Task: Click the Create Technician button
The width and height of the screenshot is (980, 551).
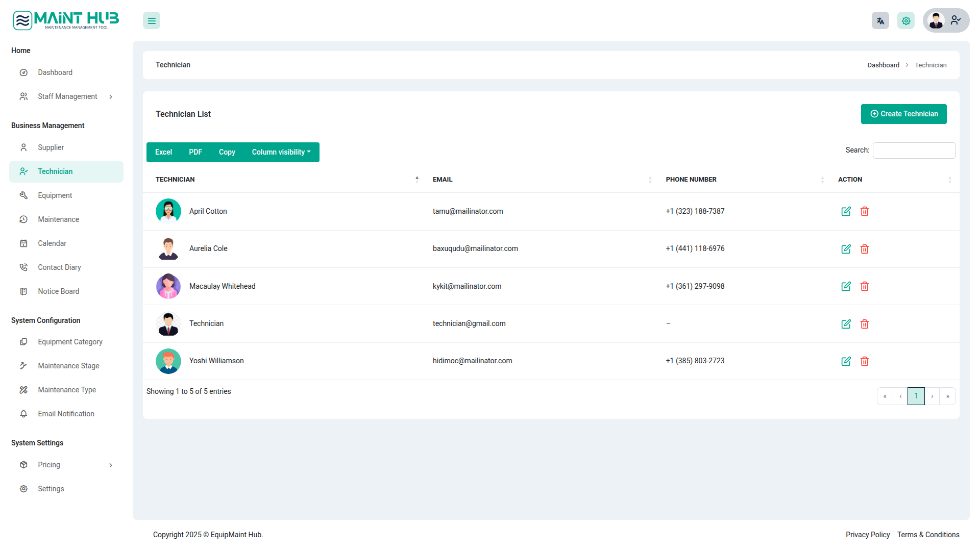Action: tap(903, 114)
